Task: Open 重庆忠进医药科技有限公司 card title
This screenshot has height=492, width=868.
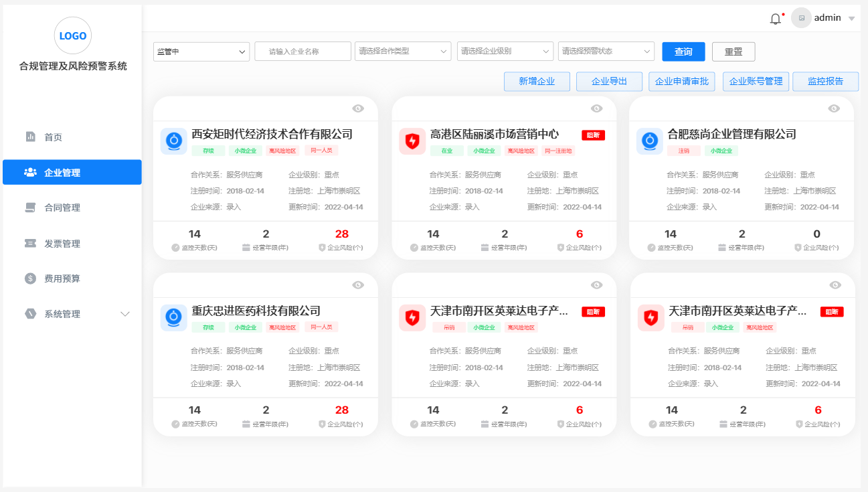Action: click(256, 311)
